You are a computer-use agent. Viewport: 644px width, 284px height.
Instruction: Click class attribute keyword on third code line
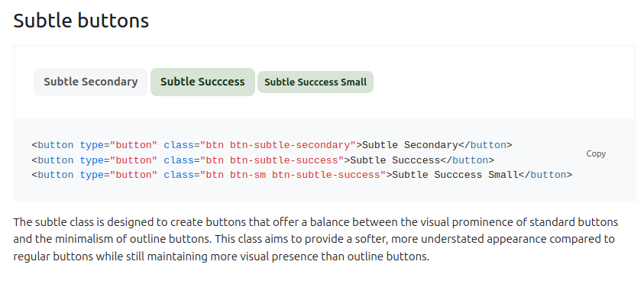point(179,175)
